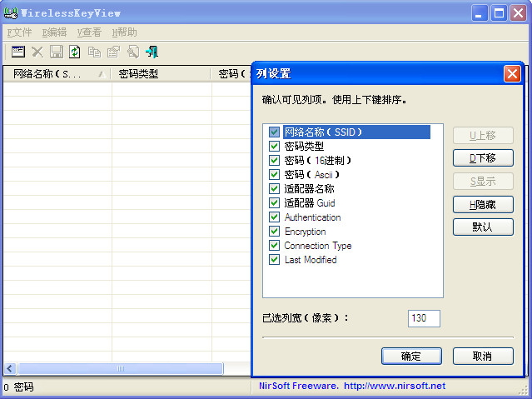Viewport: 532px width, 399px height.
Task: Click the WirelessKeyView title bar app icon
Action: [x=11, y=13]
